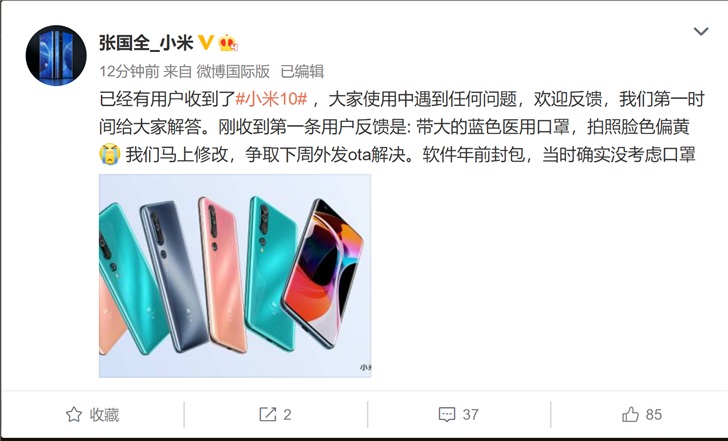Click the crying face emoji in the post
The image size is (728, 441).
coord(110,154)
